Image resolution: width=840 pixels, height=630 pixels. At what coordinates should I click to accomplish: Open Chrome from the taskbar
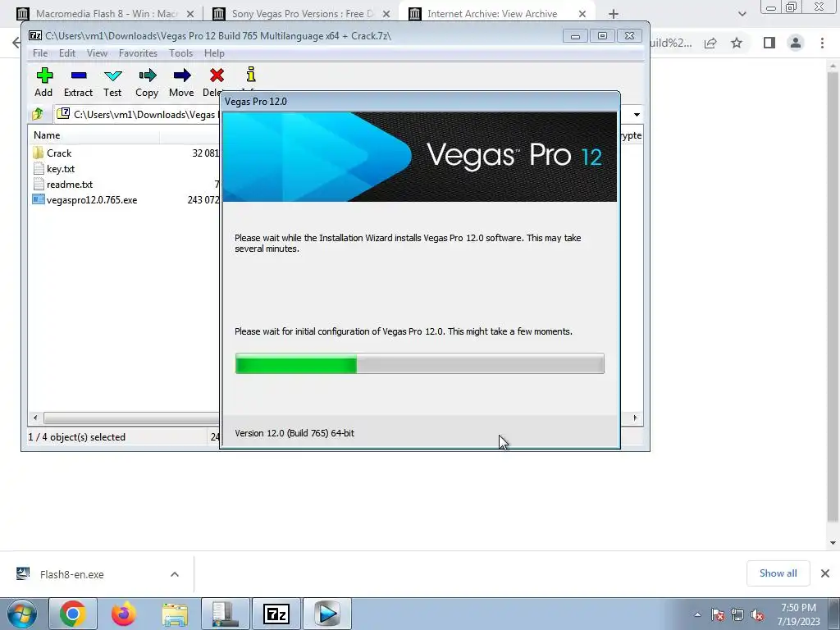tap(73, 614)
